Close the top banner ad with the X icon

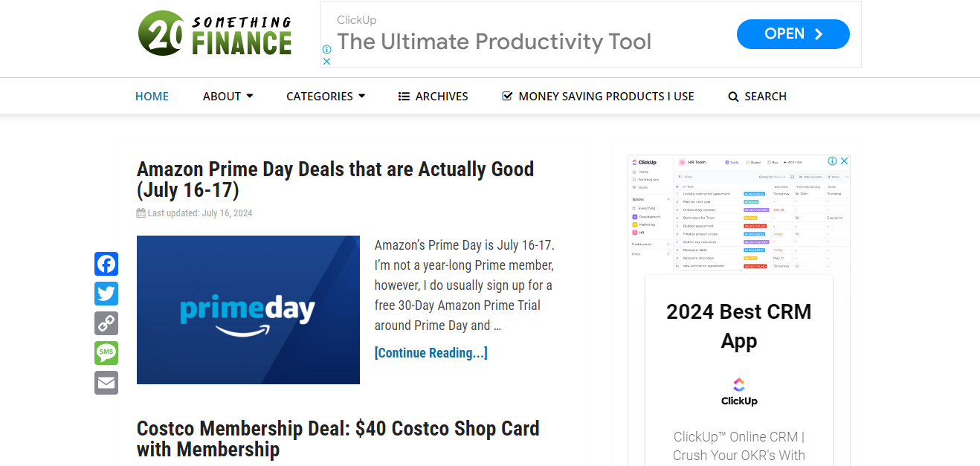pos(326,61)
